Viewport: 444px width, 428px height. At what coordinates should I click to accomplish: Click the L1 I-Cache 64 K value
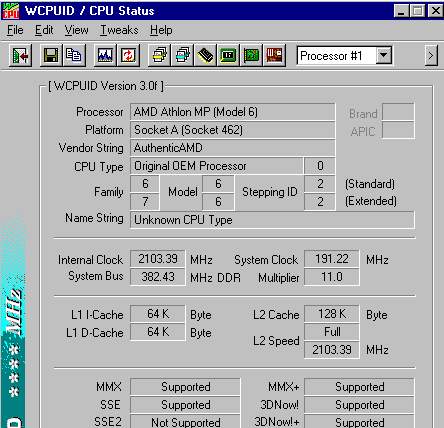[157, 314]
